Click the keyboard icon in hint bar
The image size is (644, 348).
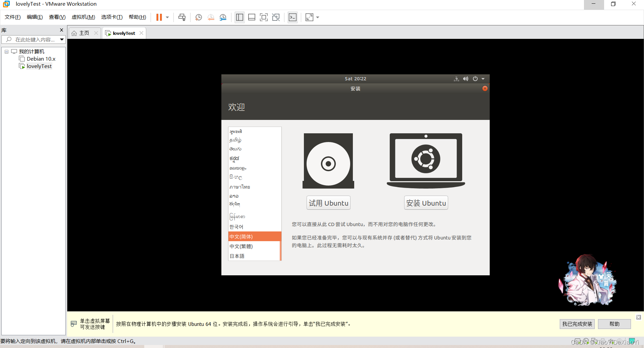(74, 324)
